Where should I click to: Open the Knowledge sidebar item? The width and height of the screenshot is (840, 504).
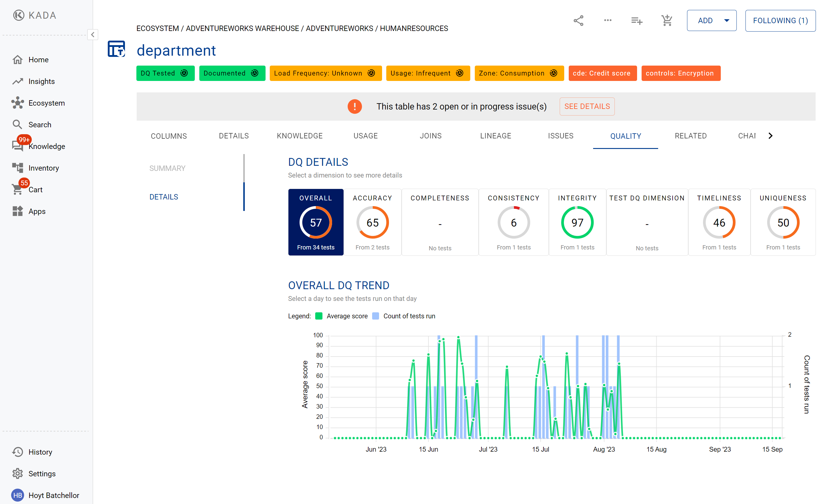point(46,146)
